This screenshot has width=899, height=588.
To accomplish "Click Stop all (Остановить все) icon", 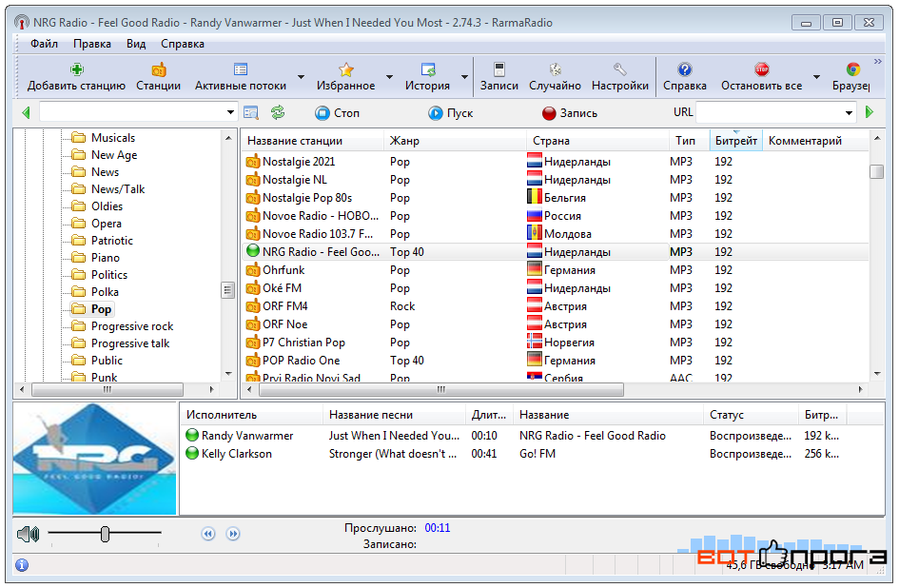I will coord(761,77).
